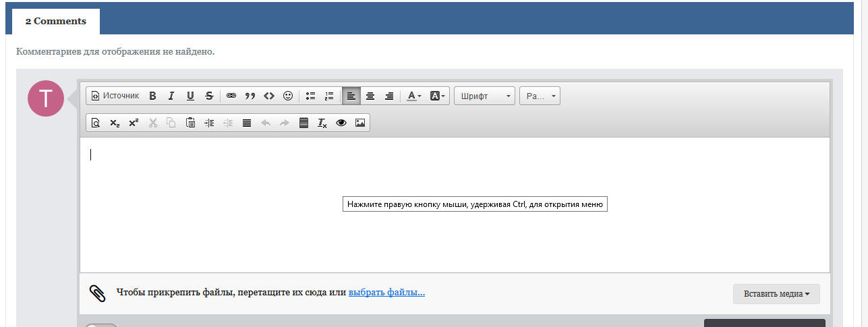This screenshot has height=327, width=868.
Task: Click the eye preview icon
Action: pos(341,123)
